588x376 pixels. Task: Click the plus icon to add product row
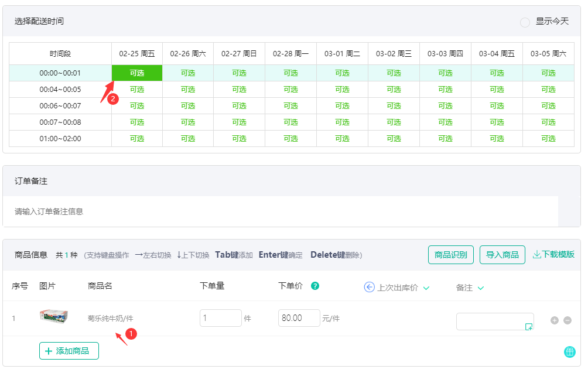click(x=554, y=320)
